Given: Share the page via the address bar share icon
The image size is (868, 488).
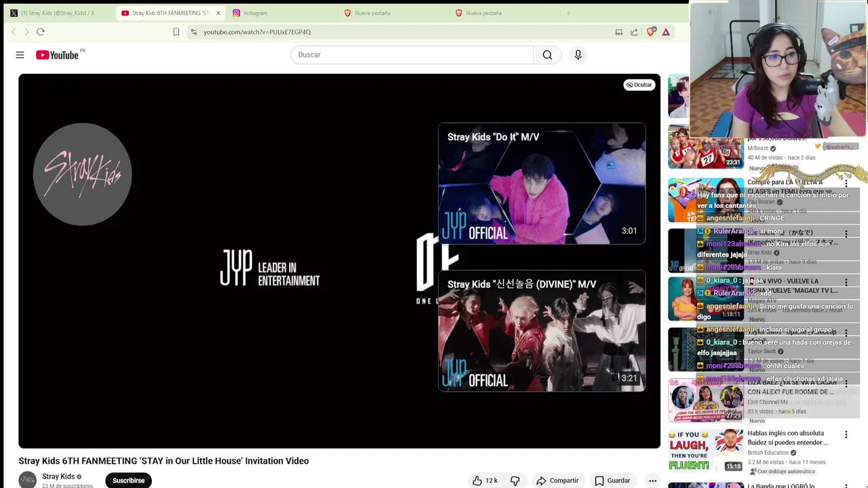Looking at the screenshot, I should coord(634,32).
